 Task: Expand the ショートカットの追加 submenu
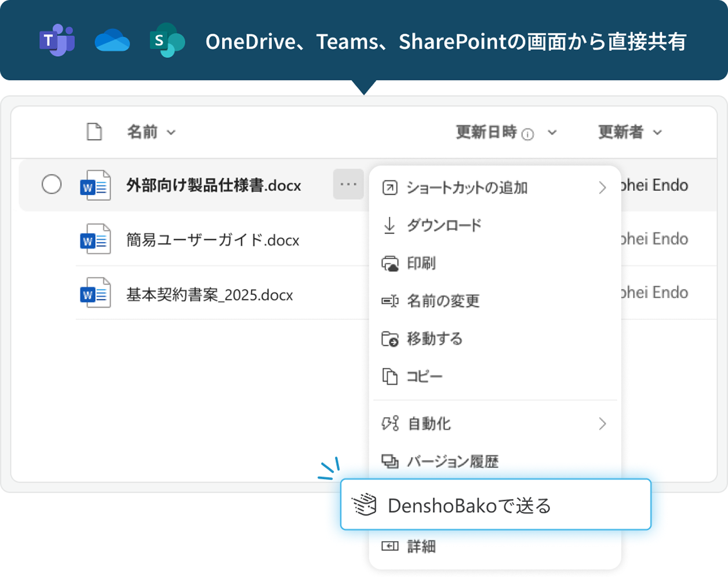pos(602,188)
